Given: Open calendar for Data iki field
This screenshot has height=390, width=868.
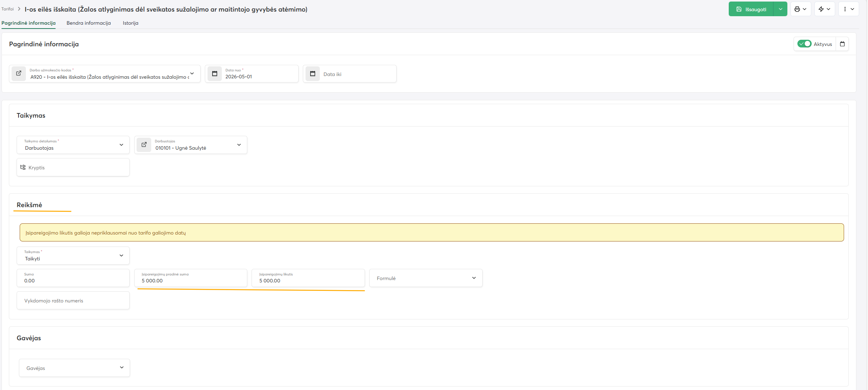Looking at the screenshot, I should (312, 73).
